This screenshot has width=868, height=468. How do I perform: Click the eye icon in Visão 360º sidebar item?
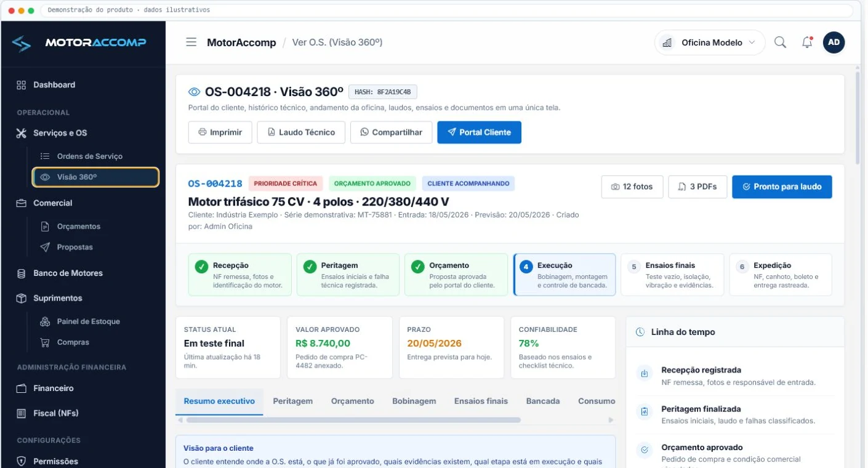(45, 177)
